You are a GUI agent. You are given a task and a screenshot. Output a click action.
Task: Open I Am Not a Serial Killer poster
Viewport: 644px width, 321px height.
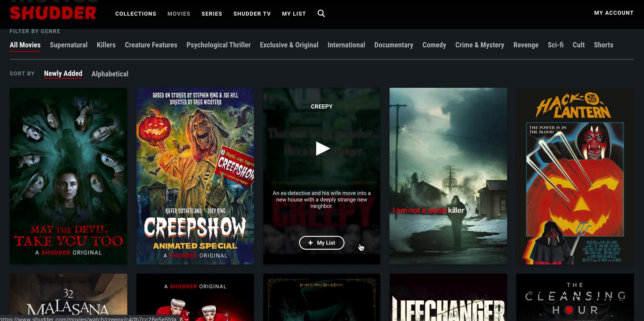coord(448,176)
